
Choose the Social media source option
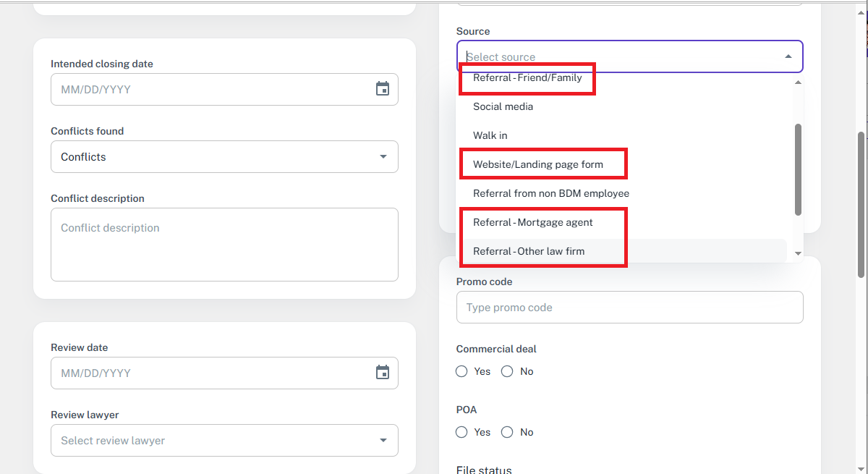[503, 106]
